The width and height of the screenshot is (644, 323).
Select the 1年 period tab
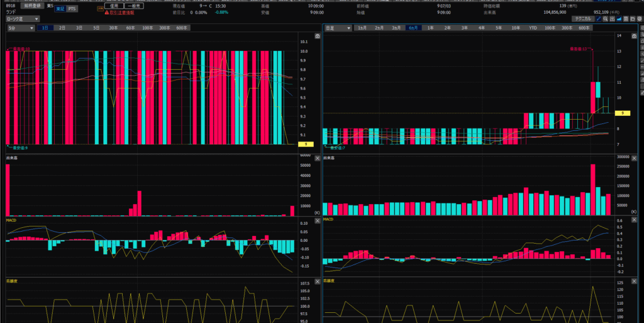tap(430, 28)
